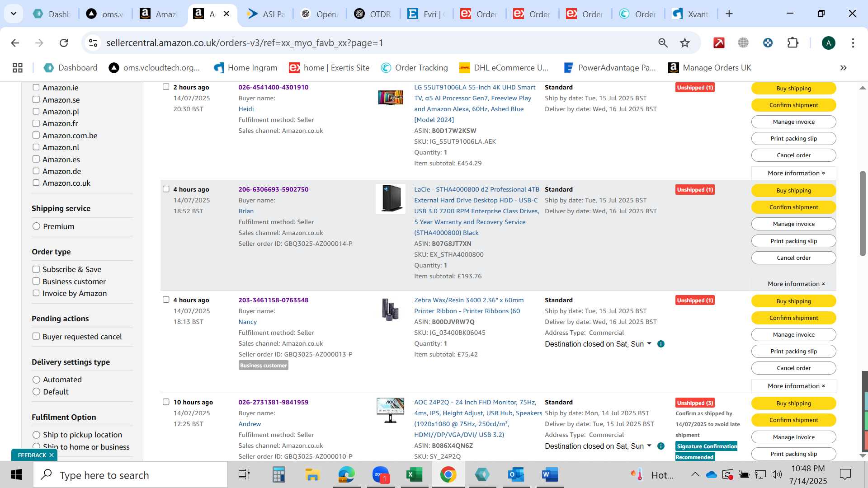Open the Calculator icon in the taskbar
Screen dimensions: 868x488
pos(278,475)
